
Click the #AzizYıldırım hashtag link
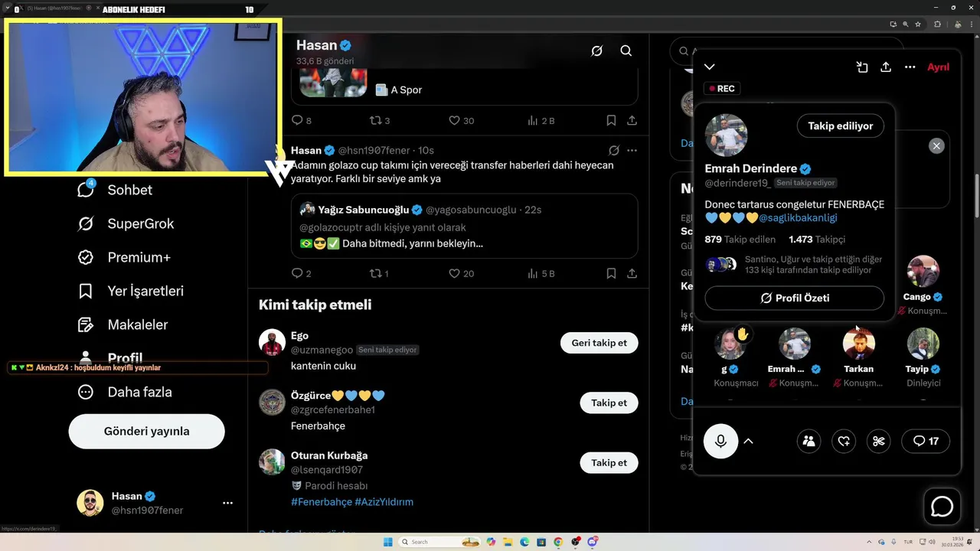tap(384, 502)
